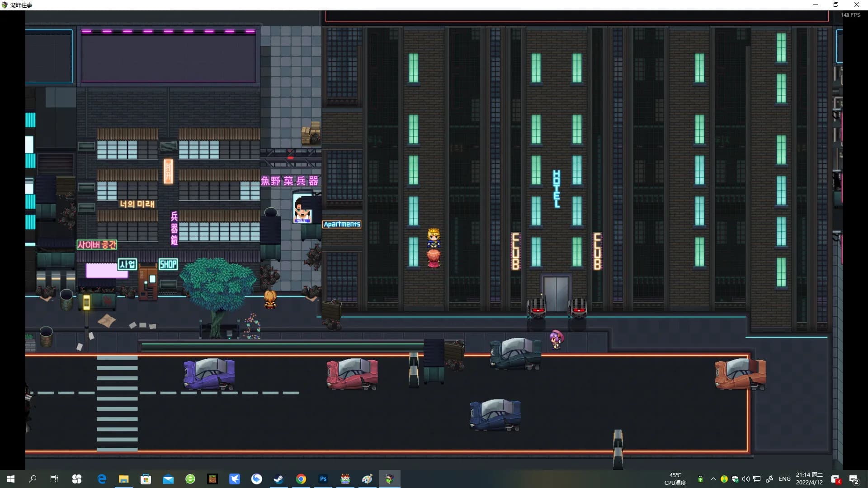This screenshot has width=868, height=488.
Task: Open the blue bird app icon
Action: tap(235, 479)
